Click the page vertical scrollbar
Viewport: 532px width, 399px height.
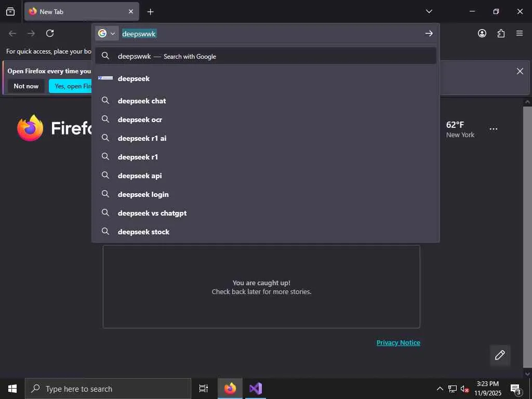click(527, 236)
